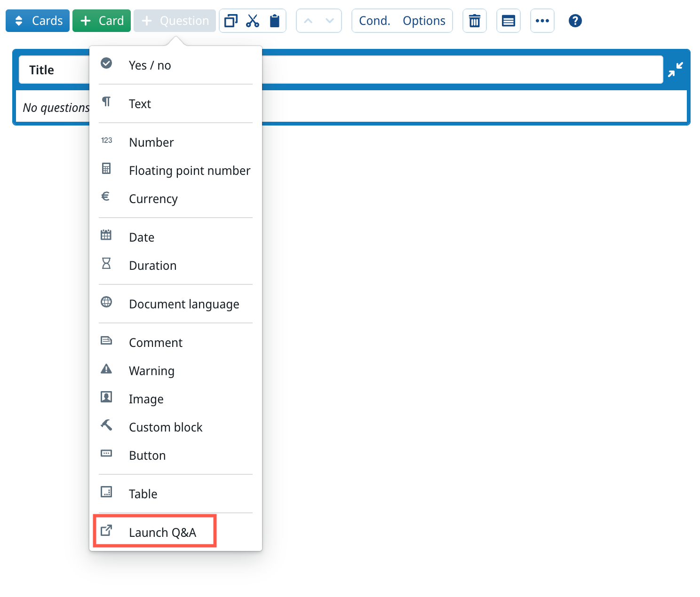Click the Cond. button

[374, 21]
